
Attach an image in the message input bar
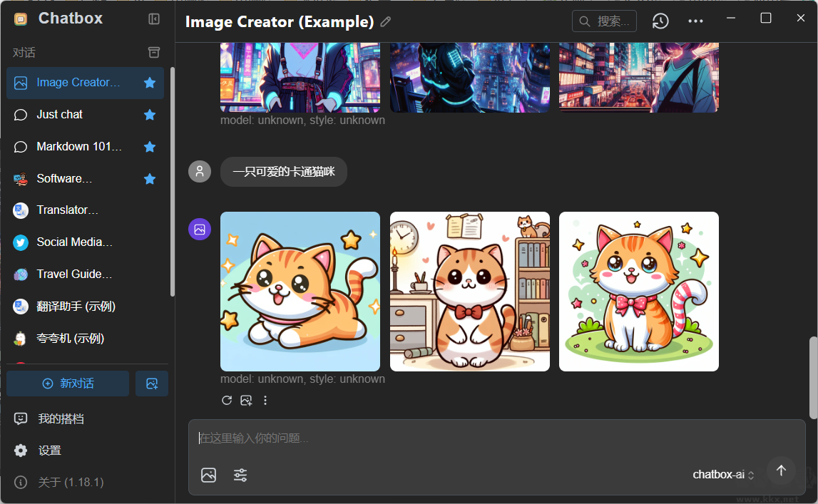(208, 475)
